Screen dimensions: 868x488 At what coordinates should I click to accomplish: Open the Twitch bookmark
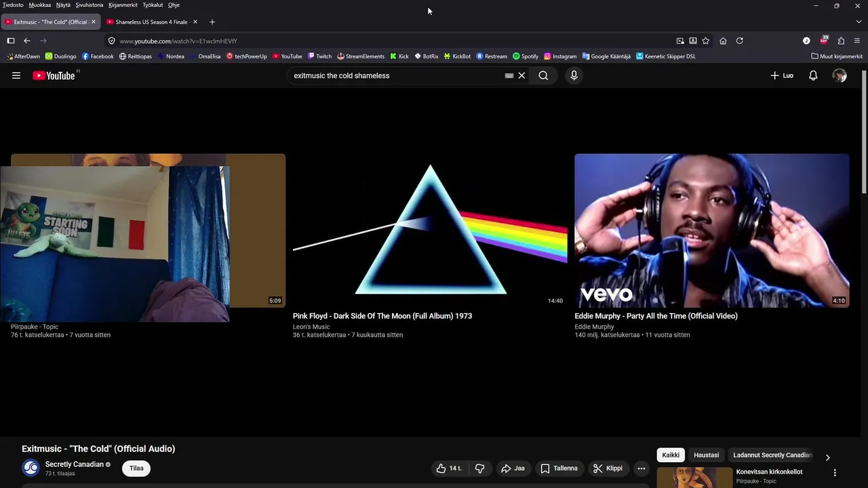(319, 56)
